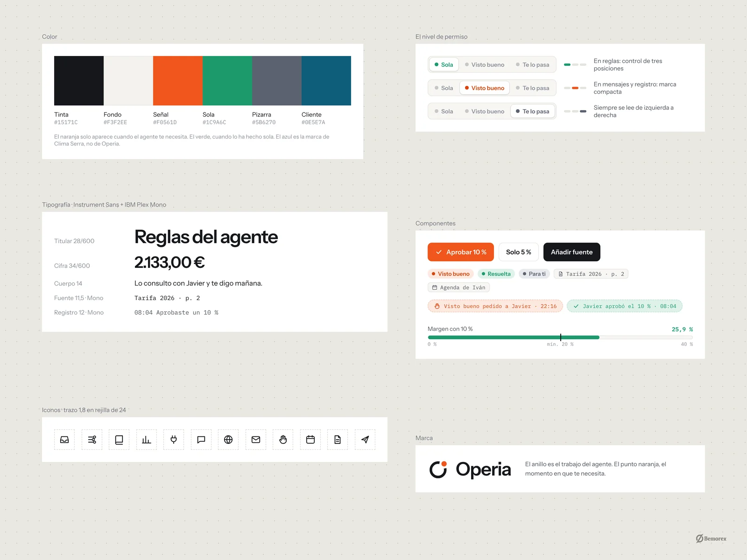Click the paper plane send icon
This screenshot has width=747, height=560.
point(365,440)
